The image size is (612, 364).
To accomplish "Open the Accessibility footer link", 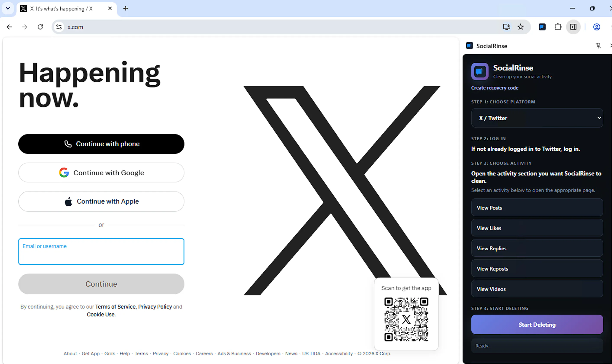I will (339, 353).
